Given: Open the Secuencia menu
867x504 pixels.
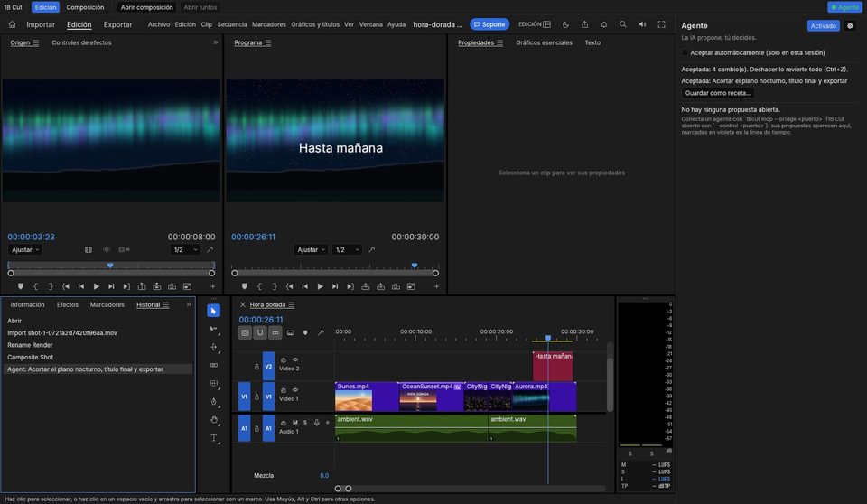Looking at the screenshot, I should (x=232, y=24).
